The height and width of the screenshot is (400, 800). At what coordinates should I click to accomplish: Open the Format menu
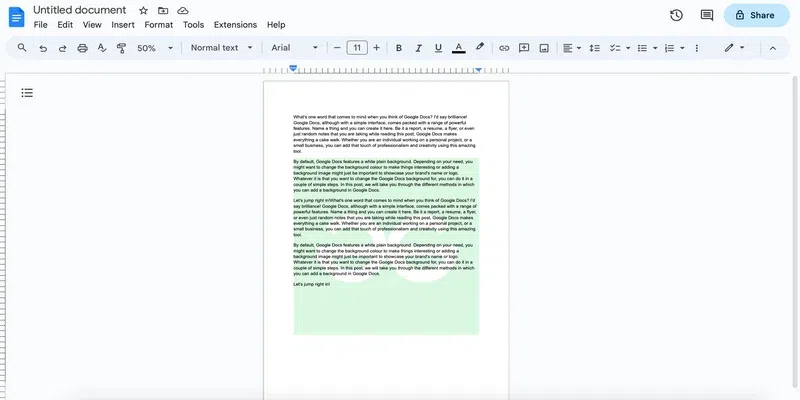coord(159,24)
